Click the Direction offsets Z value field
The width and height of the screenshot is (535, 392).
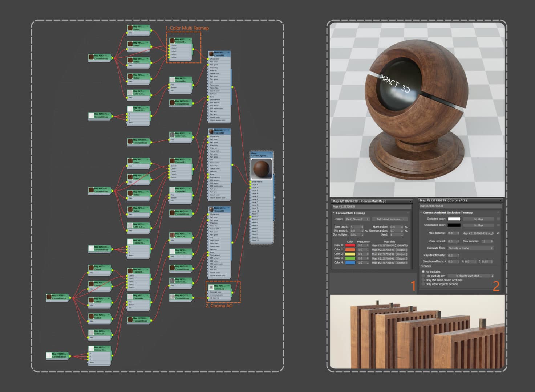click(487, 262)
